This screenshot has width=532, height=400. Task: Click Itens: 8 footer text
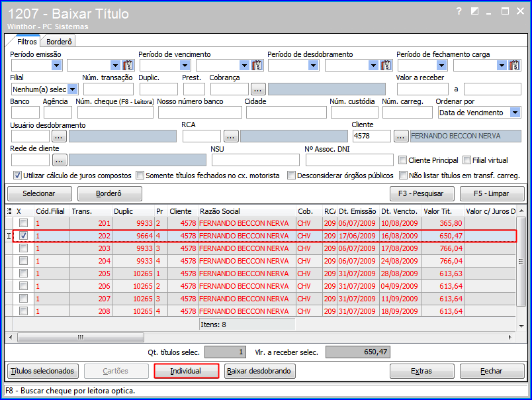[213, 325]
